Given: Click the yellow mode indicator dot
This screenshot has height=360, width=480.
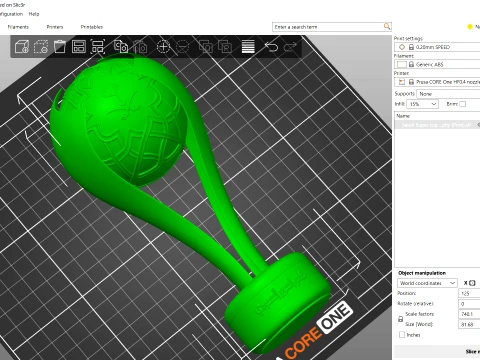Looking at the screenshot, I should click(470, 27).
